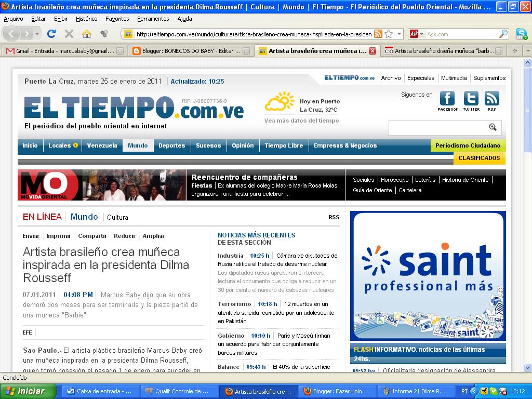Open the Arquivo menu
This screenshot has width=532, height=399.
(14, 19)
